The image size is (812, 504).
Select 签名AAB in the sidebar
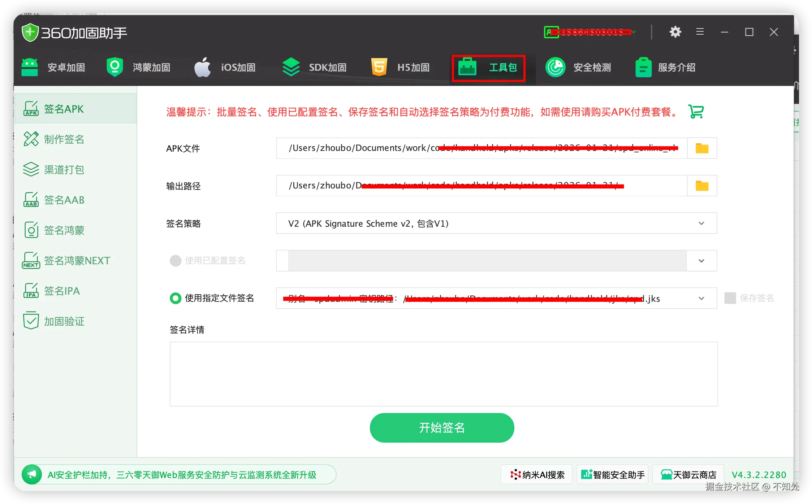(x=75, y=200)
